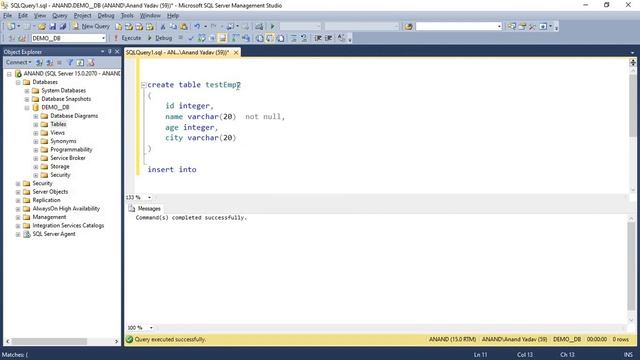
Task: Click the green Start play icon
Action: point(272,27)
